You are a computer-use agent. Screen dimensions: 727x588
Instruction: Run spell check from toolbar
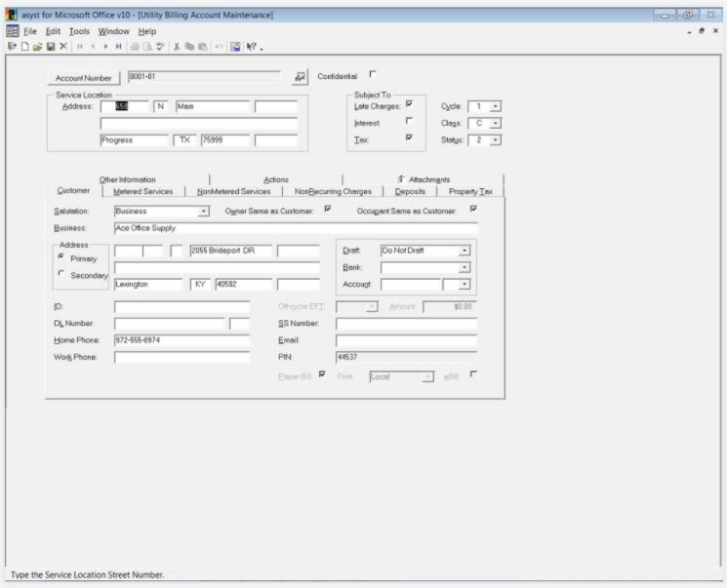point(160,47)
